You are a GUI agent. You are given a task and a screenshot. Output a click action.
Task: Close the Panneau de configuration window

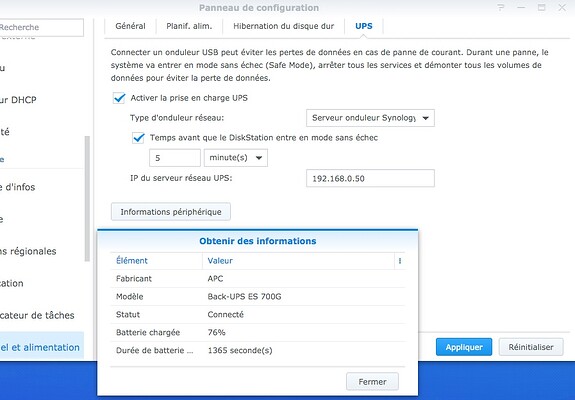(x=562, y=7)
